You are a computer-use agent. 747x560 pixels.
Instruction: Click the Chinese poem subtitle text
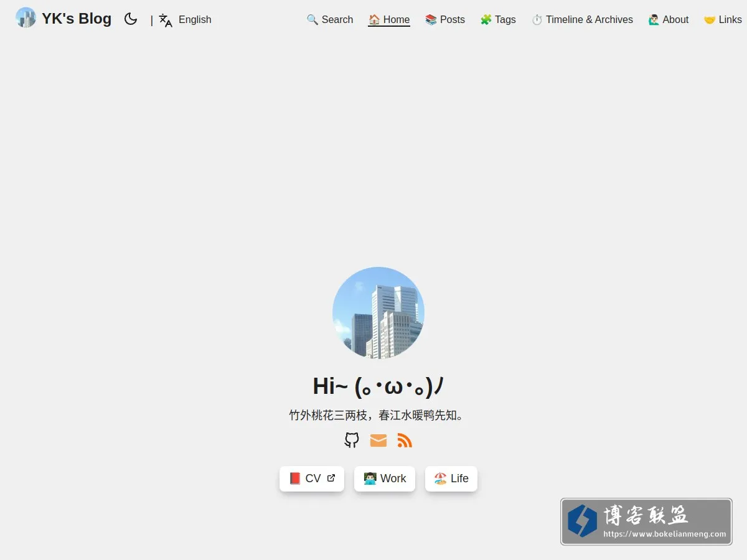click(378, 415)
